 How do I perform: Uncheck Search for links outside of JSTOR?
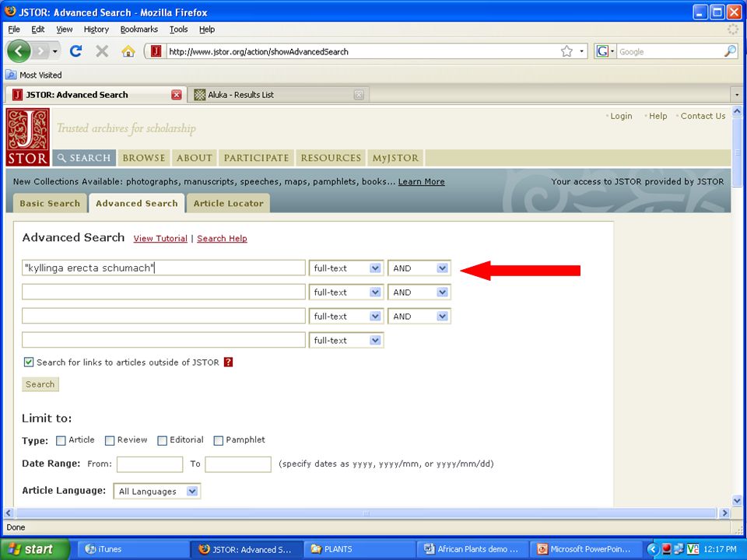pyautogui.click(x=29, y=362)
